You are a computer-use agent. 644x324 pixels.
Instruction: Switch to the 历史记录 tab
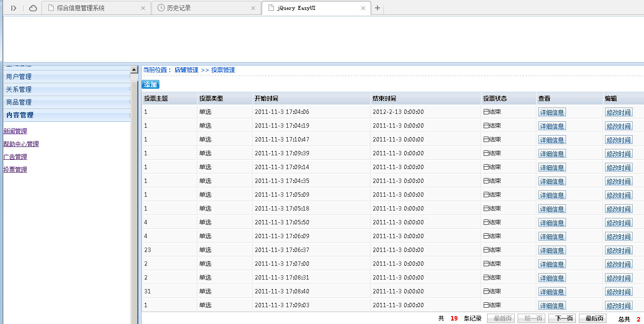[206, 8]
